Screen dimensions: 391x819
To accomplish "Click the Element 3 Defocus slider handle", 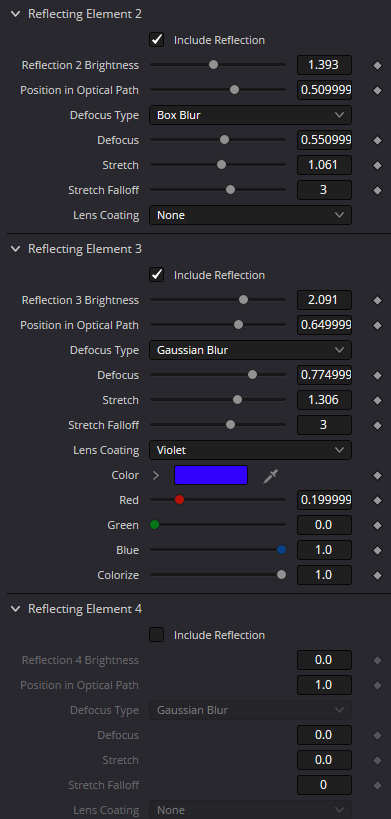I will point(252,375).
